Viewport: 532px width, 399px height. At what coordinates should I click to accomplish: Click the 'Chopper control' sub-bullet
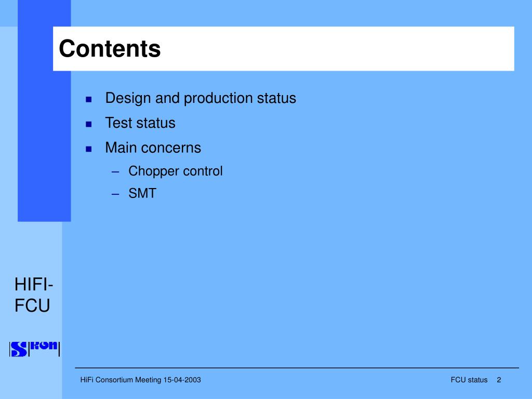tap(176, 171)
